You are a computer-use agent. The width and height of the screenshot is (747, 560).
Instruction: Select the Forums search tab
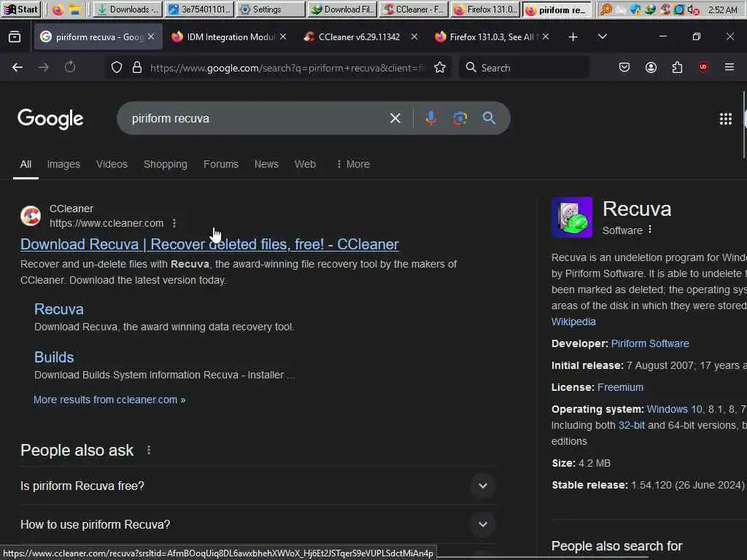point(220,164)
